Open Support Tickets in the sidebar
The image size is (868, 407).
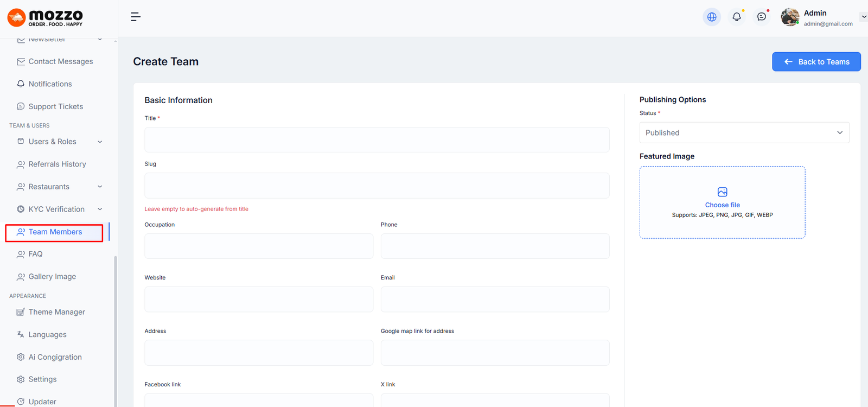point(55,106)
